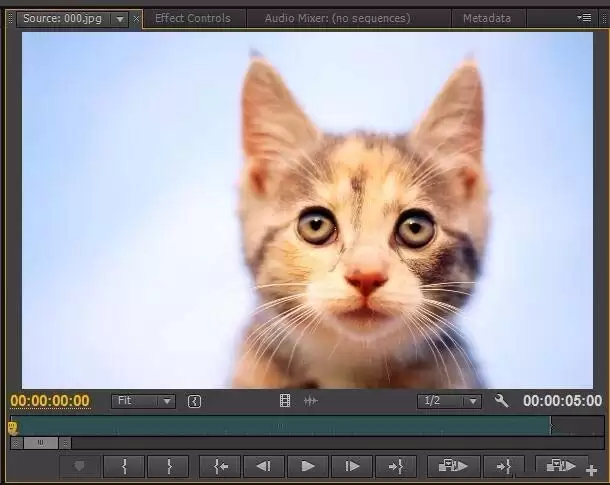This screenshot has height=485, width=610.
Task: Open the Fit zoom level dropdown
Action: (x=142, y=401)
